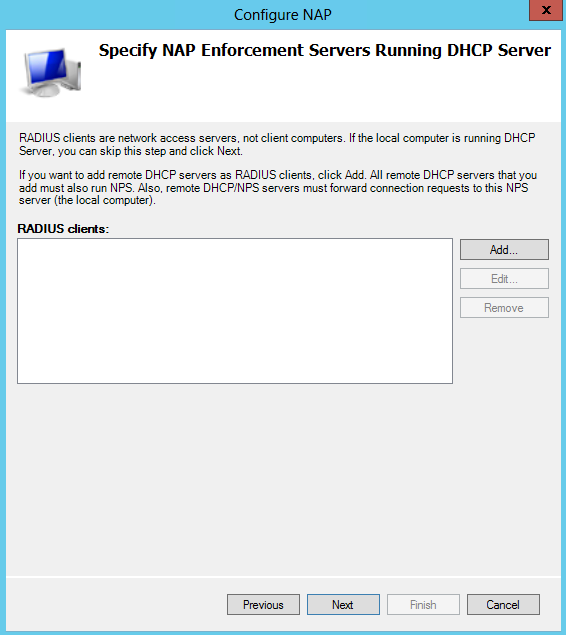Click the Specify NAP Enforcement Servers heading

pos(325,51)
